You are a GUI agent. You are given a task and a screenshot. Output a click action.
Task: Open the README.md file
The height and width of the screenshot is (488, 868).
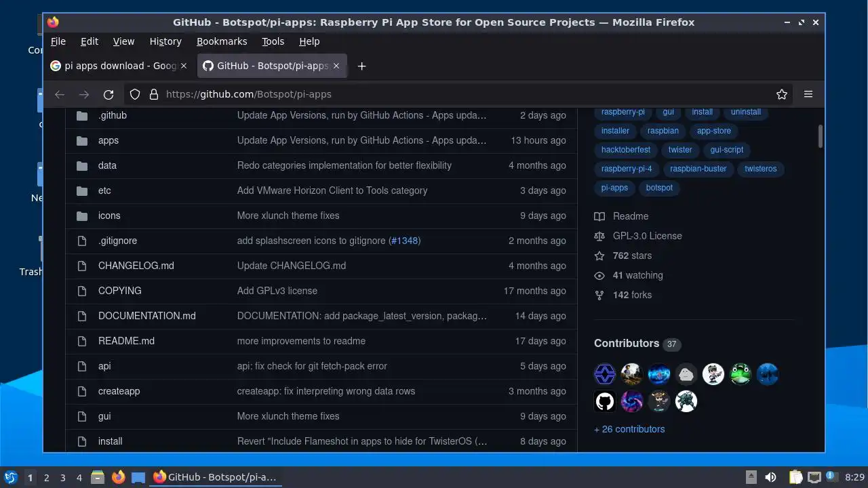(x=126, y=341)
